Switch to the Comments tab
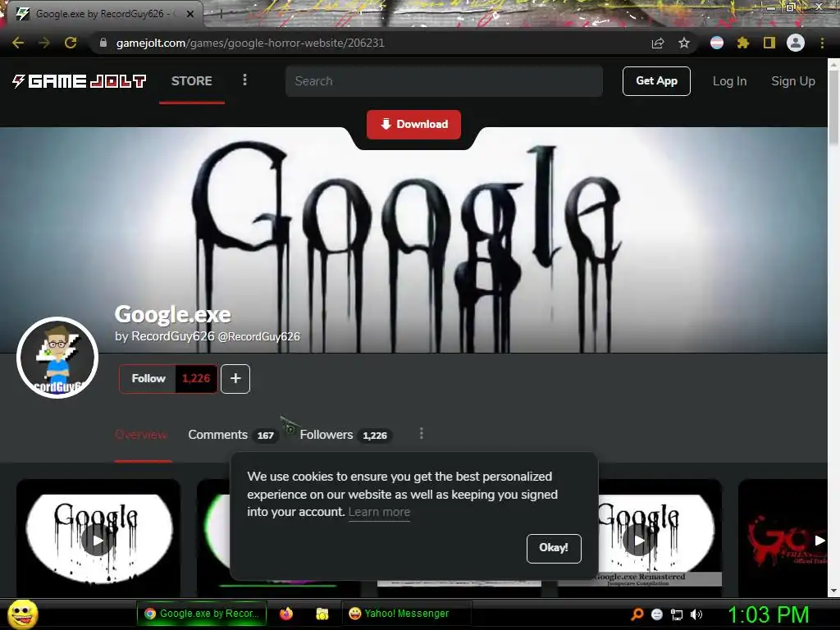 232,435
